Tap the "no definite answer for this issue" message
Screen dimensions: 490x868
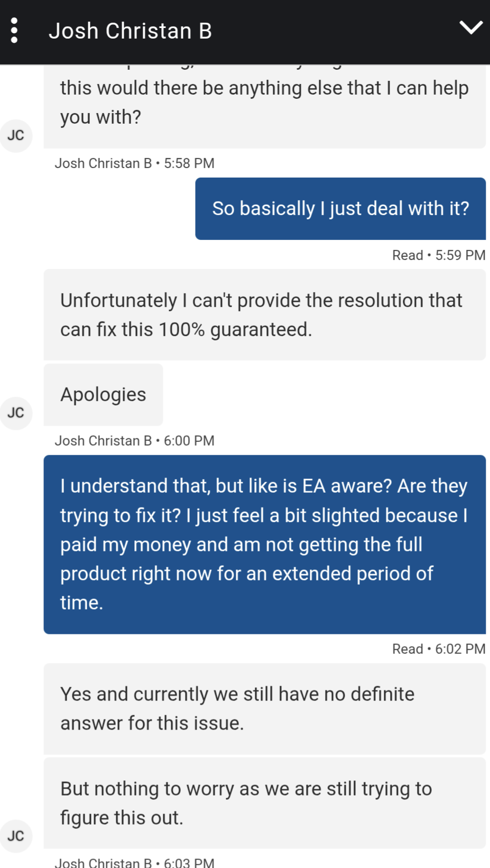click(264, 708)
